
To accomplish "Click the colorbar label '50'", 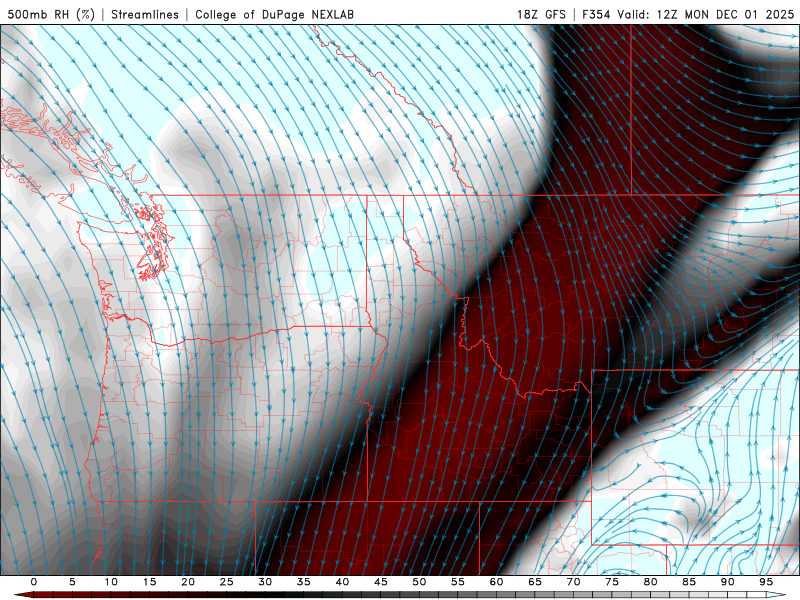I will pyautogui.click(x=419, y=582).
